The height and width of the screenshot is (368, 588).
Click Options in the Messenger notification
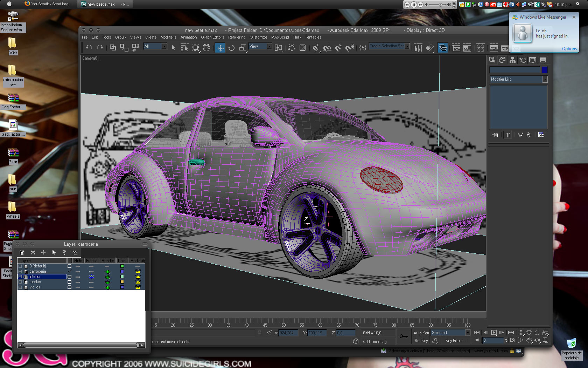pyautogui.click(x=569, y=49)
